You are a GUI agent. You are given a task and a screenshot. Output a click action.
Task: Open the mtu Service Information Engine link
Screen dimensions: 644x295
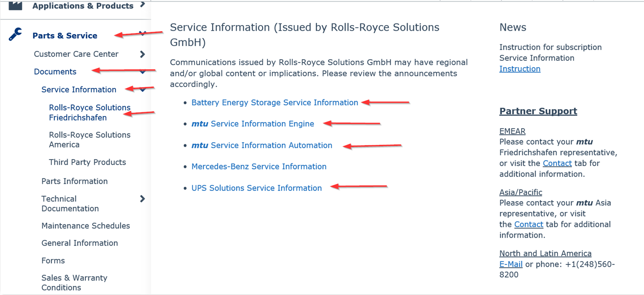(x=253, y=124)
